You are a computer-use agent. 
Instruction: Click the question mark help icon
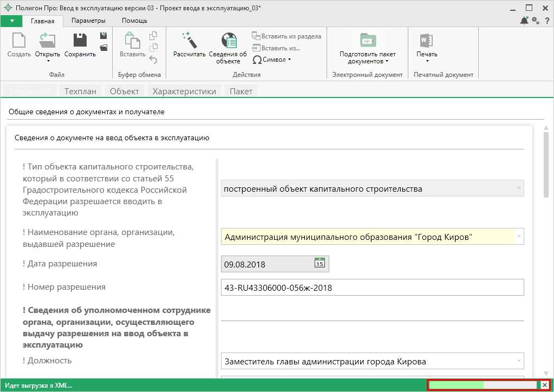546,21
